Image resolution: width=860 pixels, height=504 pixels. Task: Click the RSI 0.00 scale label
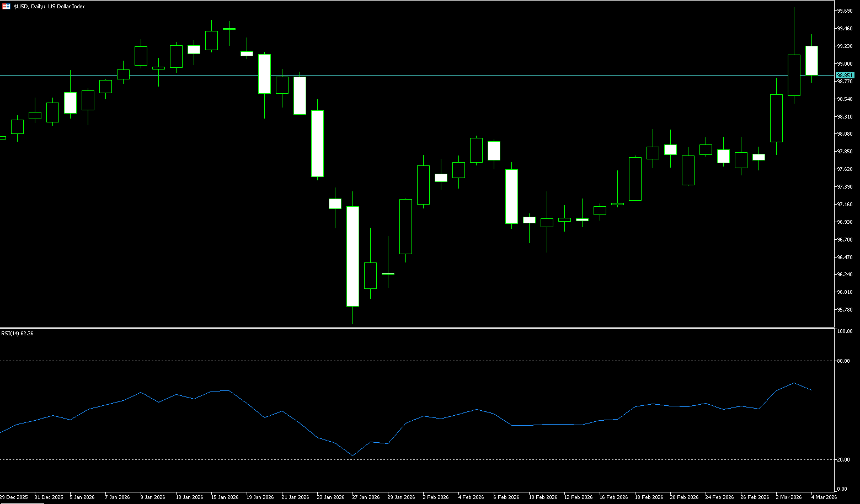pyautogui.click(x=842, y=489)
